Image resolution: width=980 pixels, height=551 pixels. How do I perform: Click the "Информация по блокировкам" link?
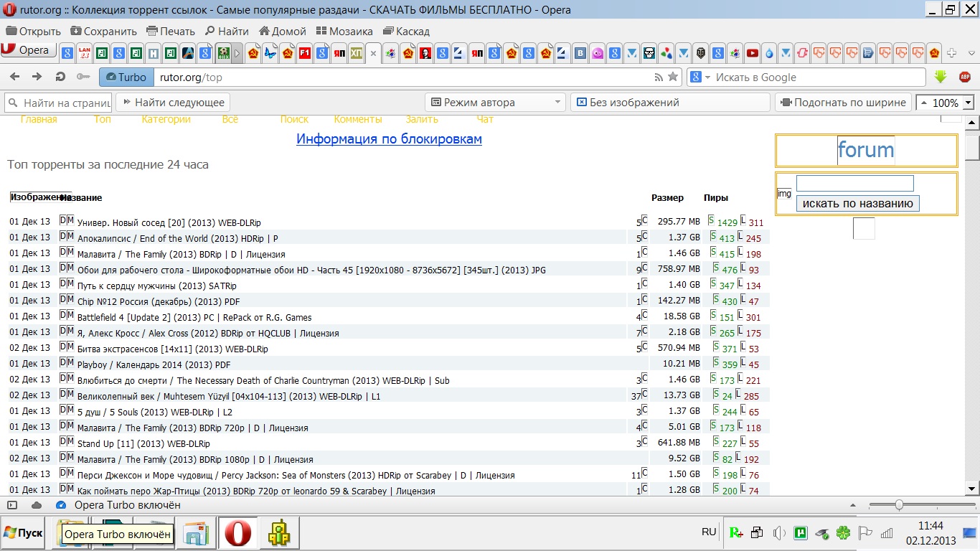click(389, 139)
